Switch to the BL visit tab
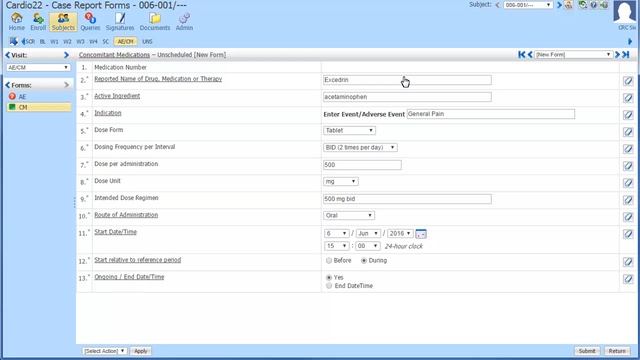The height and width of the screenshot is (360, 640). click(42, 42)
